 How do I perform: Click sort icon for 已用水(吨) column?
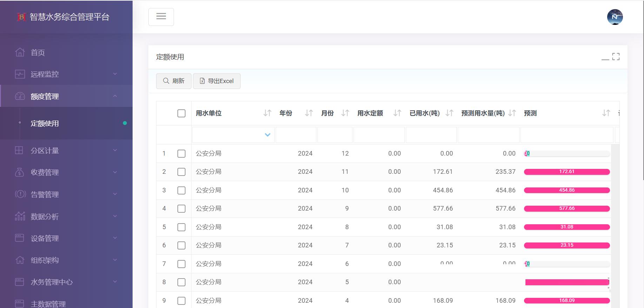(449, 113)
